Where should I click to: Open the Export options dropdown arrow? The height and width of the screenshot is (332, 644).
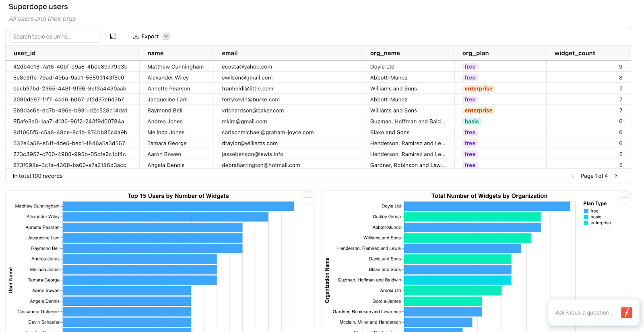(x=166, y=37)
